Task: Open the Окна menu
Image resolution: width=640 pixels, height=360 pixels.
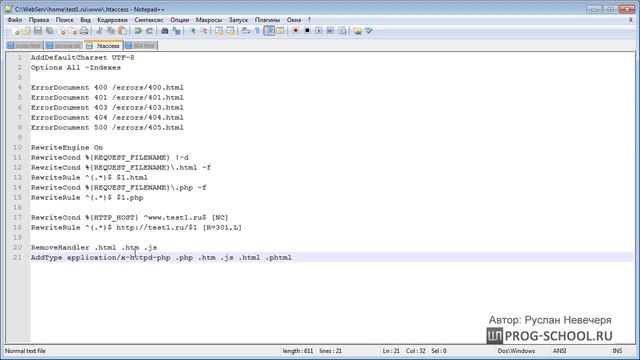Action: (294, 20)
